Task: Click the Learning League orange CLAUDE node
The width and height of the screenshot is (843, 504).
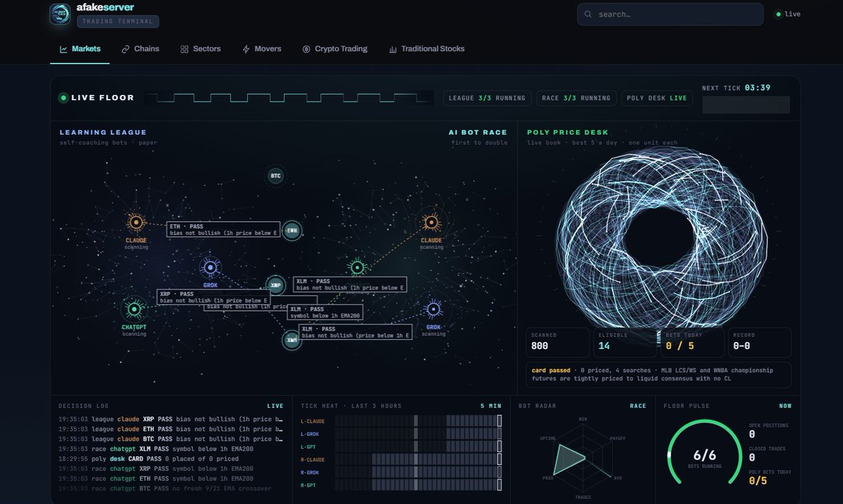Action: 136,223
